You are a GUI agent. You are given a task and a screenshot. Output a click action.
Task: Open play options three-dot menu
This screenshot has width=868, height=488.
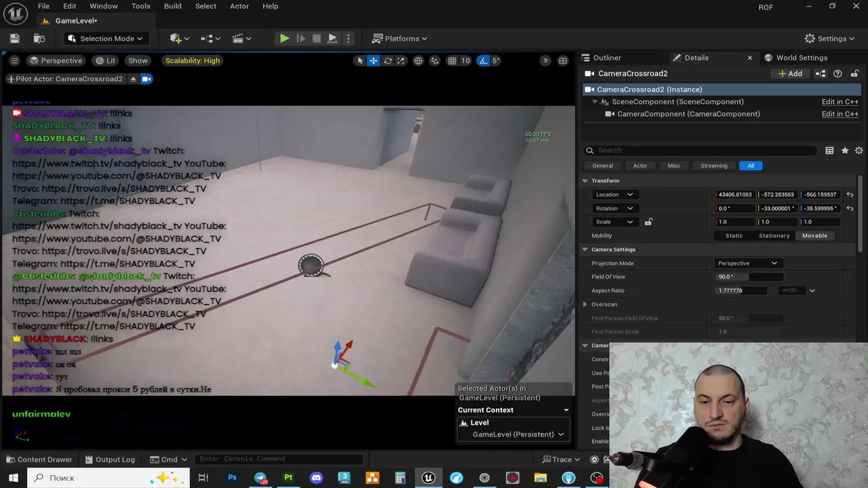click(x=348, y=39)
